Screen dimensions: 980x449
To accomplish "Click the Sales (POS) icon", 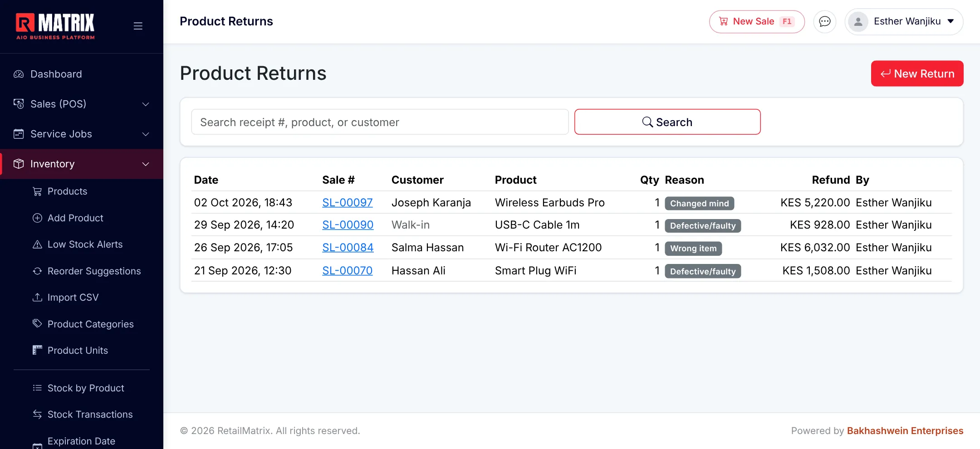I will [19, 104].
